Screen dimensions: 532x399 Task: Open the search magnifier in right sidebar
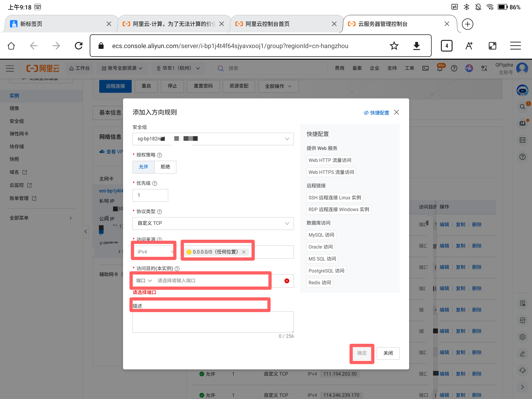[x=523, y=107]
